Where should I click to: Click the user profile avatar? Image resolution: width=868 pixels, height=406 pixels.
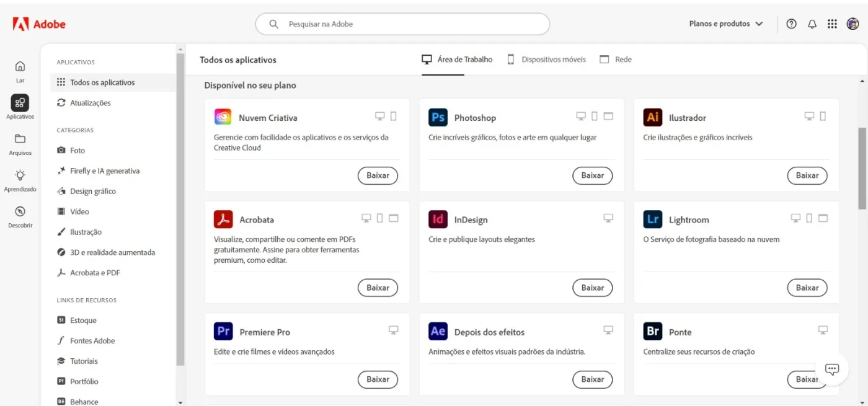click(852, 24)
